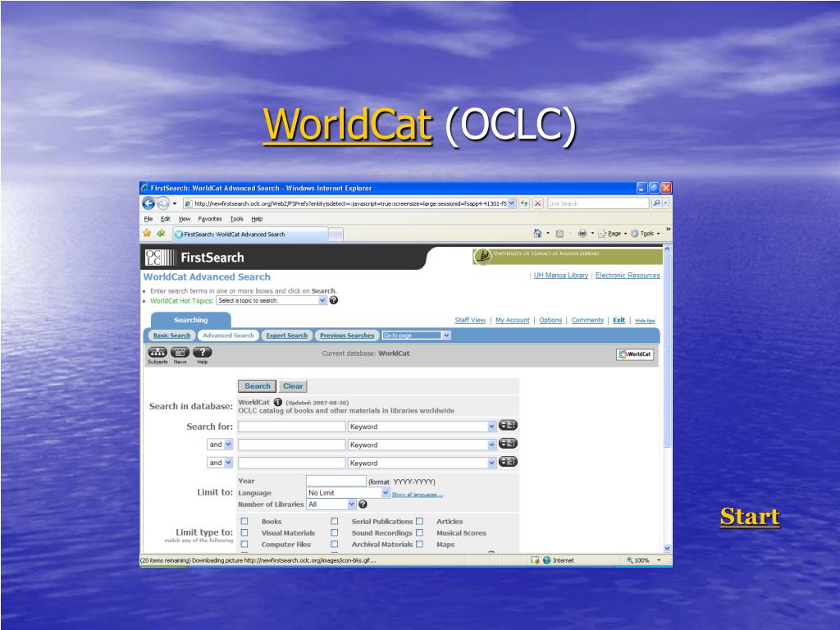Screen dimensions: 840x630
Task: Open the second 'and' operator dropdown
Action: click(x=220, y=463)
